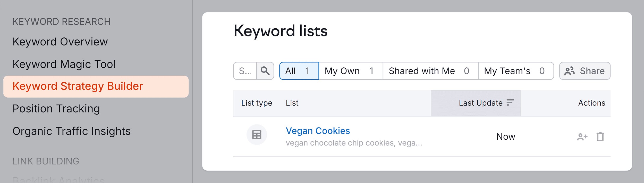Open Keyword Overview from the sidebar
644x183 pixels.
pyautogui.click(x=61, y=42)
